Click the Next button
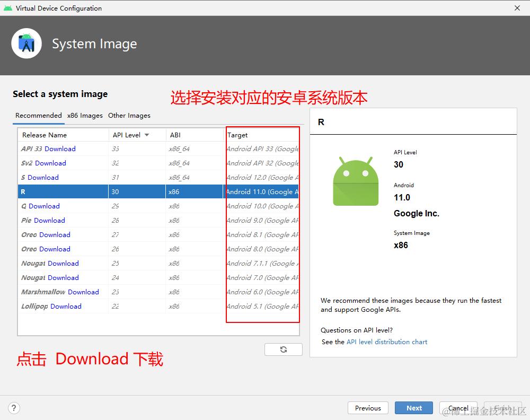Screen dimensions: 530x420 [414, 408]
